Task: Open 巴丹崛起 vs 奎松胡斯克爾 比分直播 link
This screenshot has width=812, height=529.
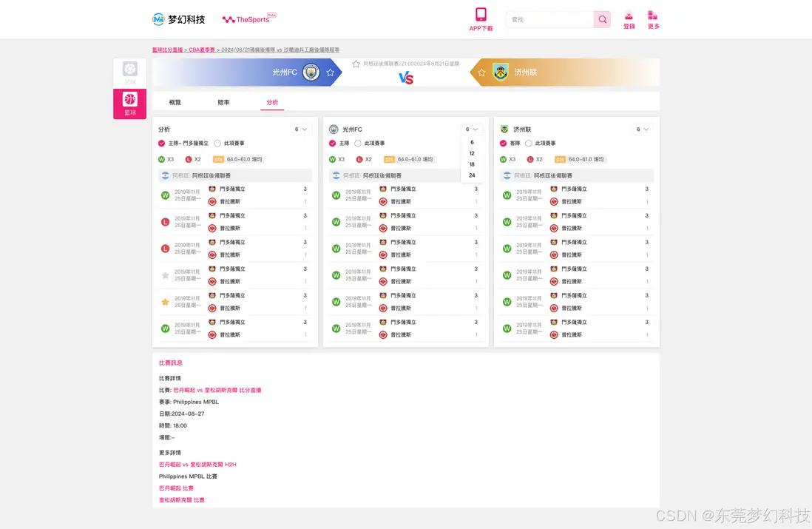Action: (x=217, y=390)
